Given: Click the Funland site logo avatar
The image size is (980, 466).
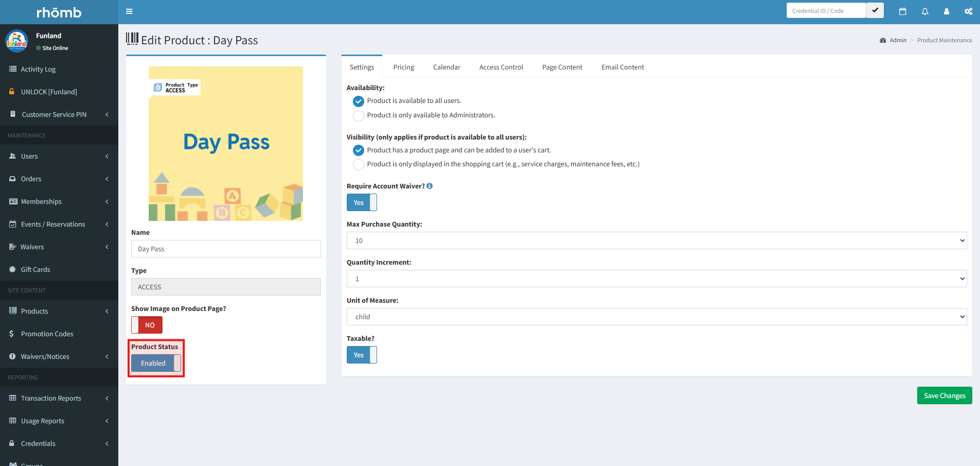Looking at the screenshot, I should pyautogui.click(x=16, y=41).
